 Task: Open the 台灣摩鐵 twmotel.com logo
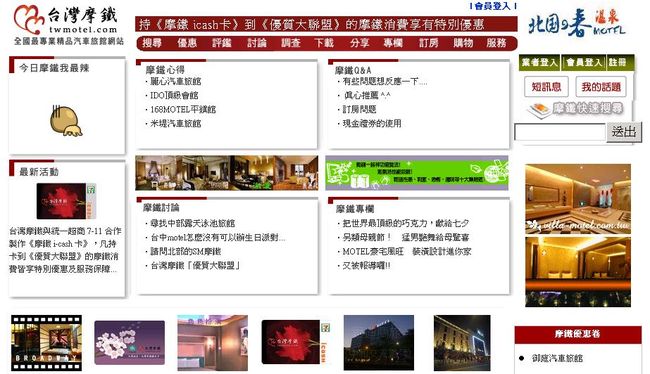click(x=68, y=24)
